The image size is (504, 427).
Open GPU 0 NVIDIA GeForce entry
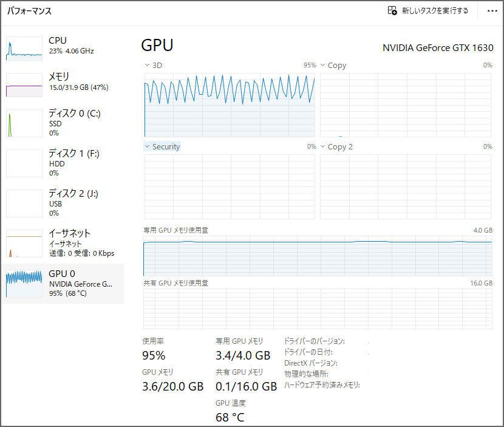(x=63, y=284)
